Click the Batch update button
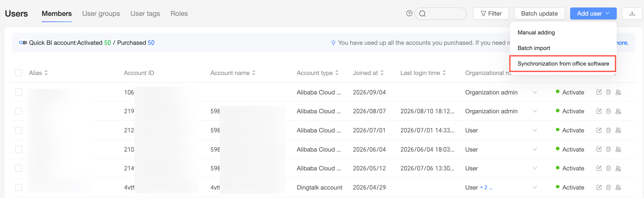Viewport: 644px width, 198px height. point(539,14)
